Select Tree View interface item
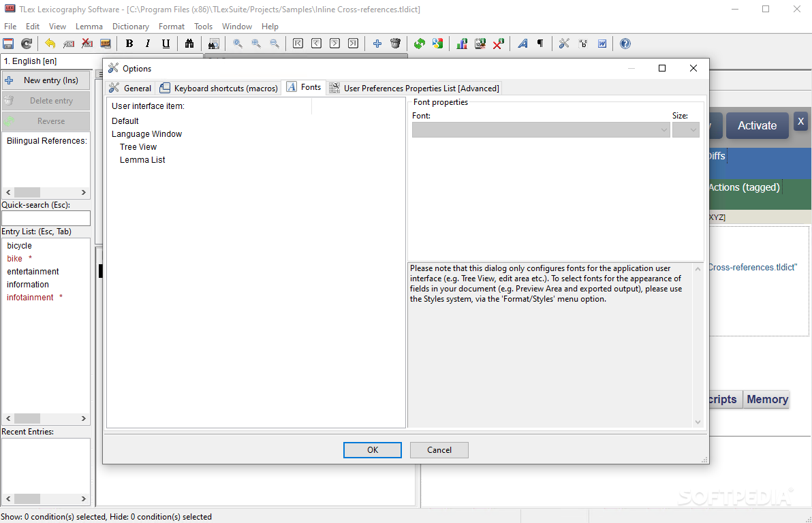 tap(138, 146)
